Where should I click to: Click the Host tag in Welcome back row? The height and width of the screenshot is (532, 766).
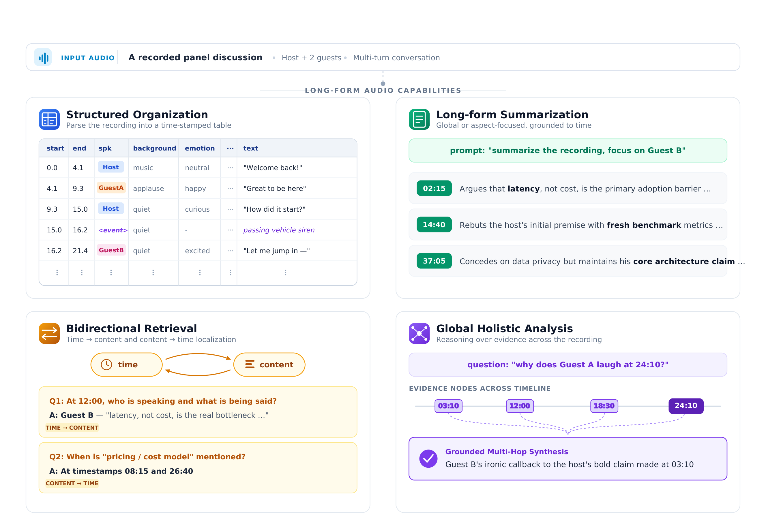coord(111,167)
